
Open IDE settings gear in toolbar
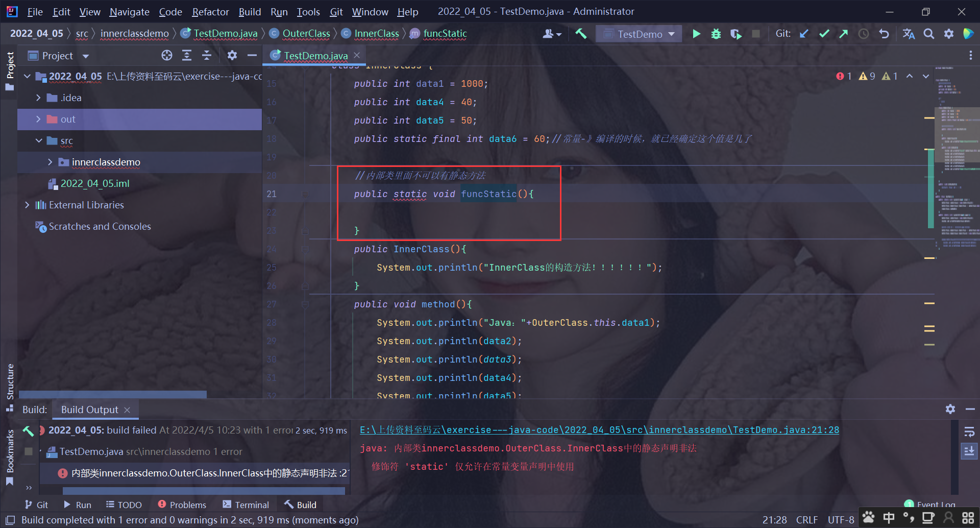[x=949, y=34]
